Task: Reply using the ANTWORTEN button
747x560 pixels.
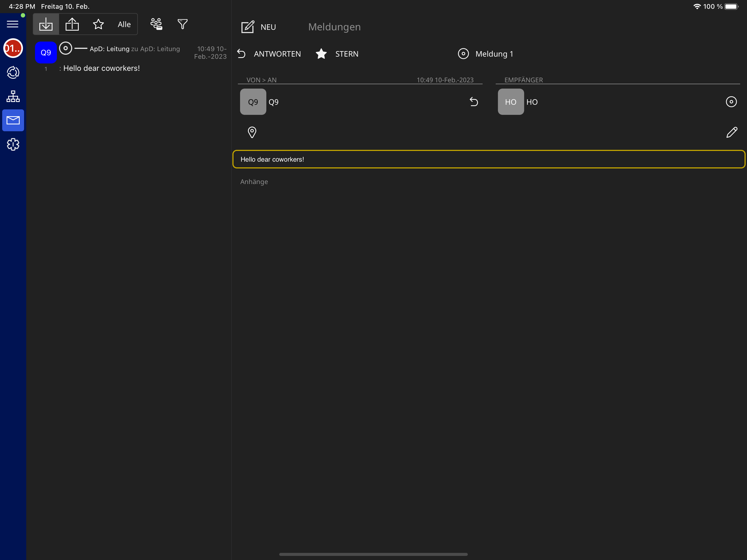Action: [269, 54]
